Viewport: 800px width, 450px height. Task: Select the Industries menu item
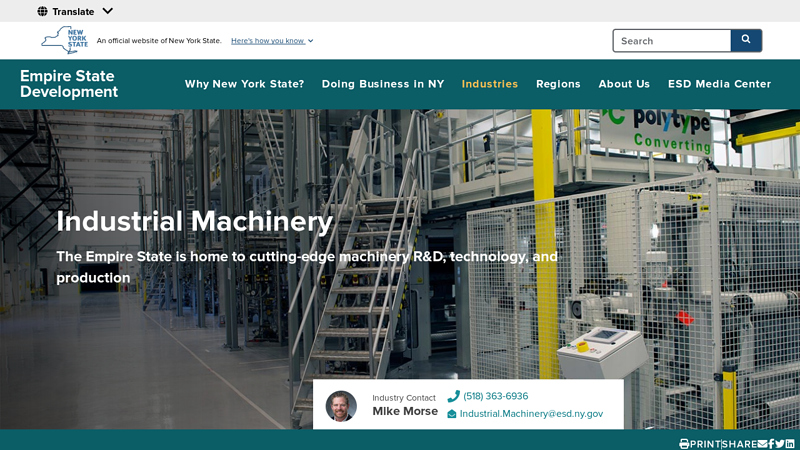pos(490,84)
